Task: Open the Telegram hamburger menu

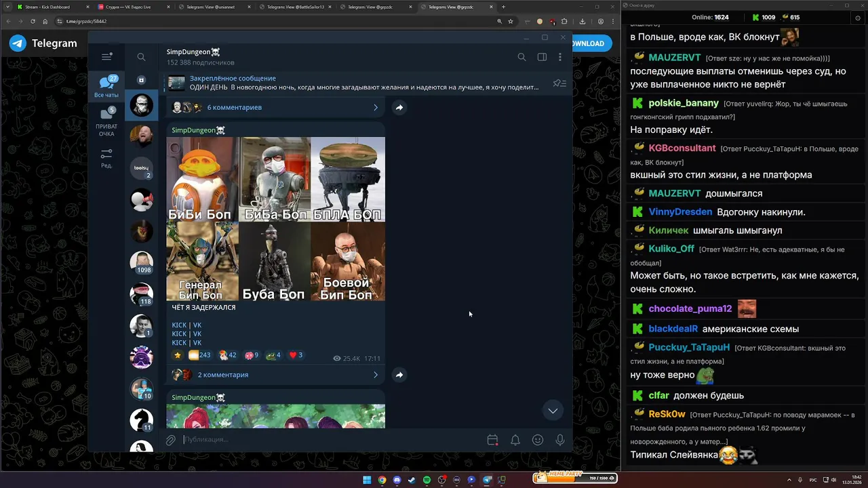Action: pyautogui.click(x=106, y=57)
